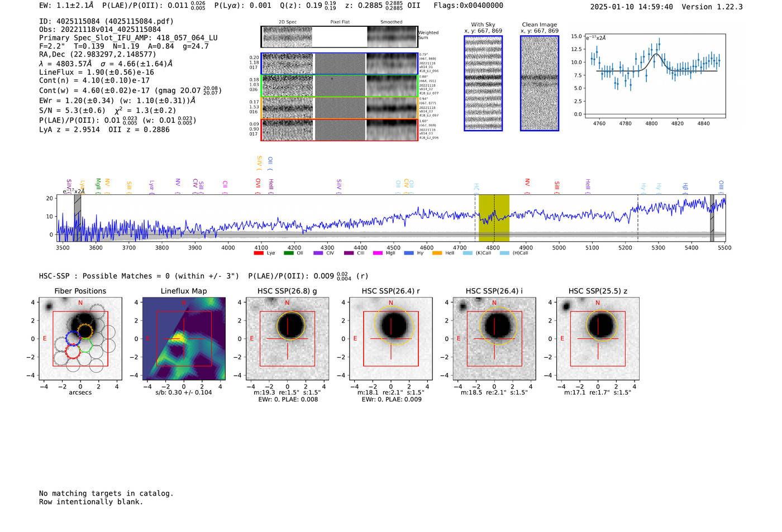Click the OIII line marker at spectrum's right edge
Image resolution: width=782 pixels, height=532 pixels.
[721, 186]
